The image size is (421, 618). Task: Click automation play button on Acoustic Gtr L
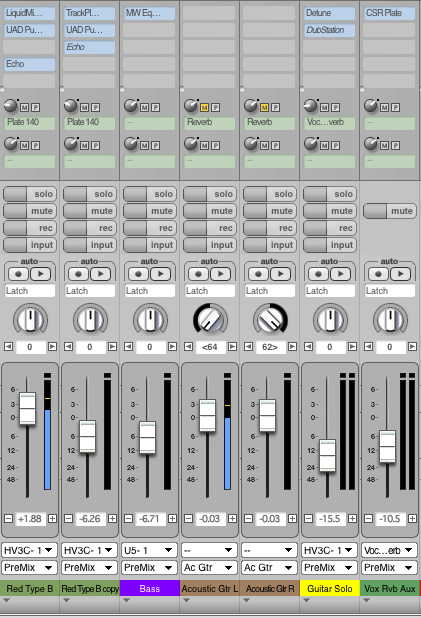click(x=220, y=274)
